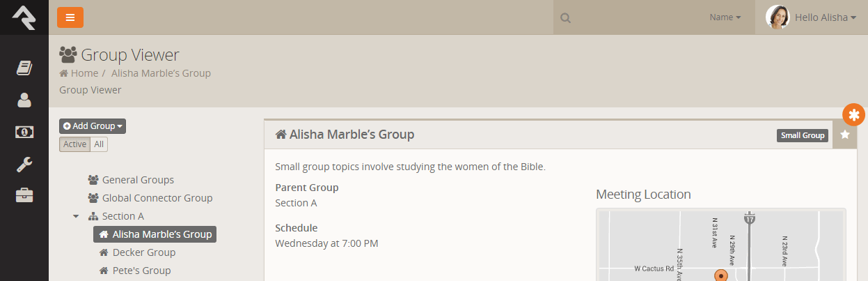The image size is (868, 281).
Task: Click the Rock logo icon
Action: coord(24,17)
